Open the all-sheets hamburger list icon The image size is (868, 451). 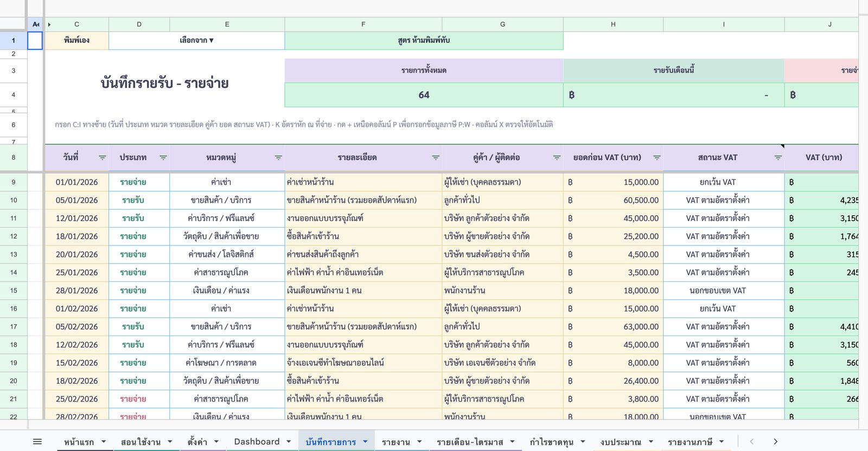[x=37, y=442]
